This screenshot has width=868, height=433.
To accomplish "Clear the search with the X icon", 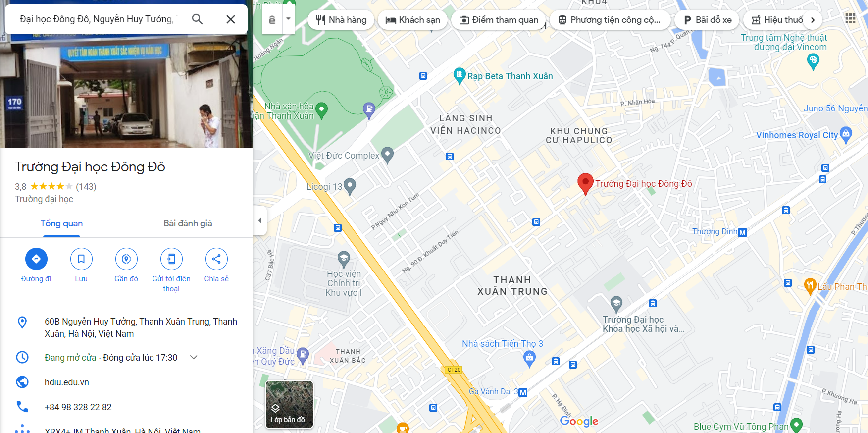I will pos(231,19).
